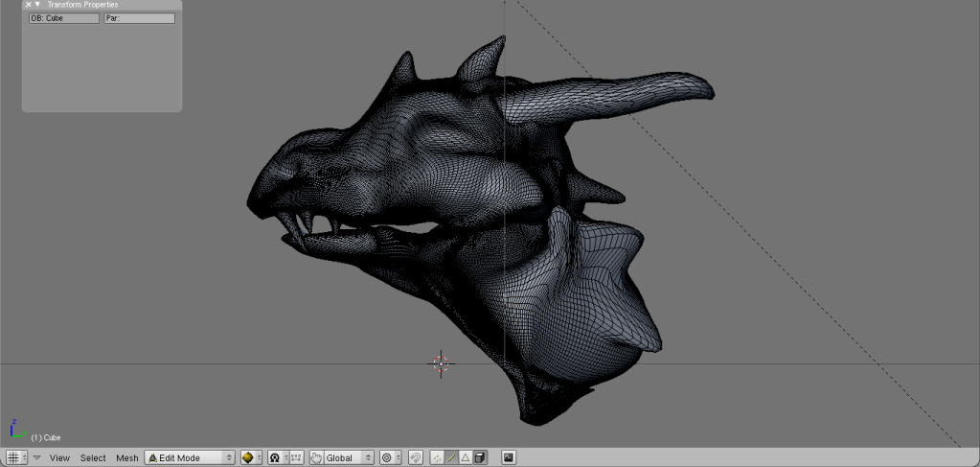
Task: Click the OB: Cube name field
Action: (63, 18)
